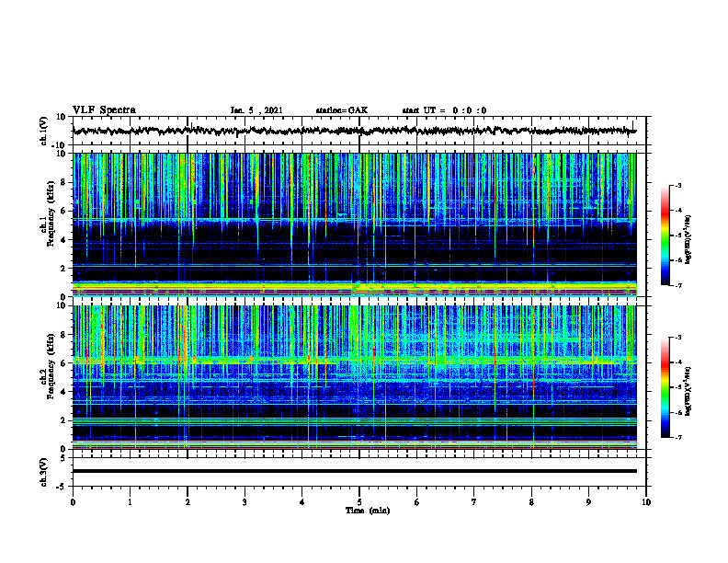
Task: Click the ch.1 colorbar '-3' label
Action: coord(677,186)
